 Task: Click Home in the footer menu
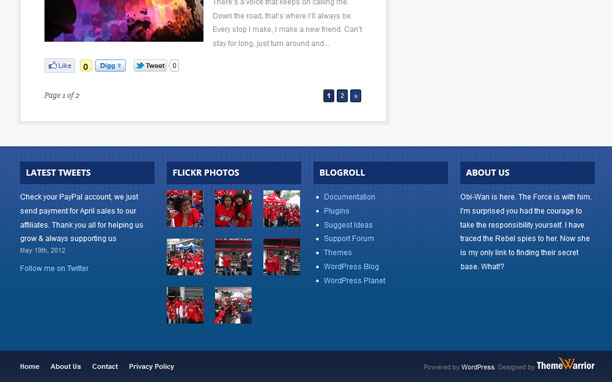click(x=30, y=367)
